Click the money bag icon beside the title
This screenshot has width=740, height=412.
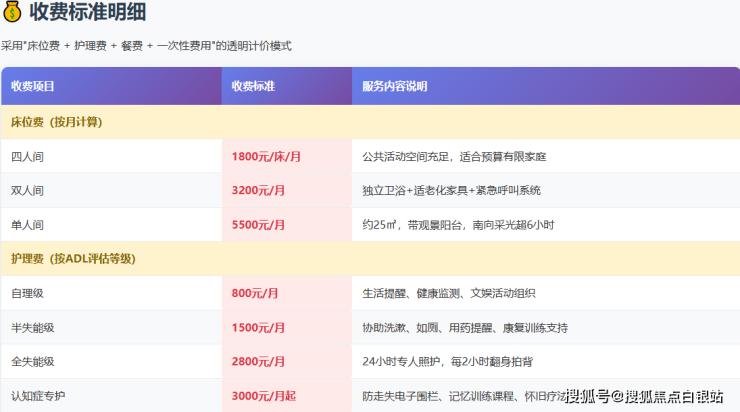14,13
